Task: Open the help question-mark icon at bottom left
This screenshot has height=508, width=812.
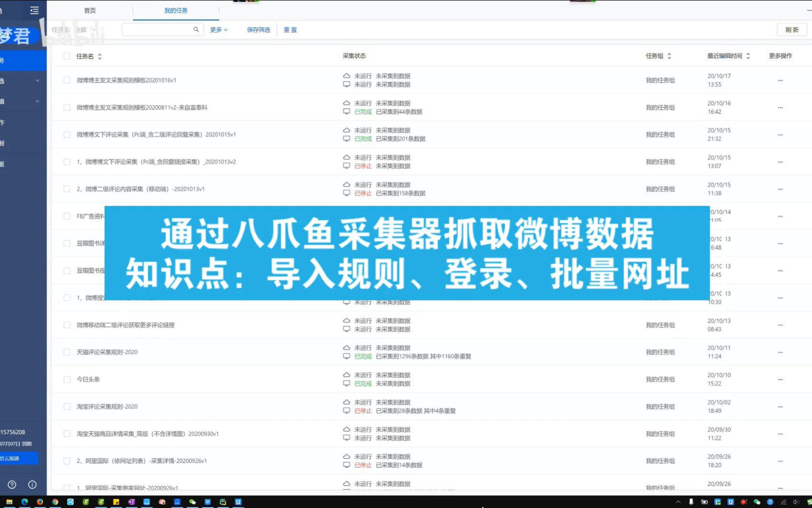Action: pyautogui.click(x=11, y=485)
